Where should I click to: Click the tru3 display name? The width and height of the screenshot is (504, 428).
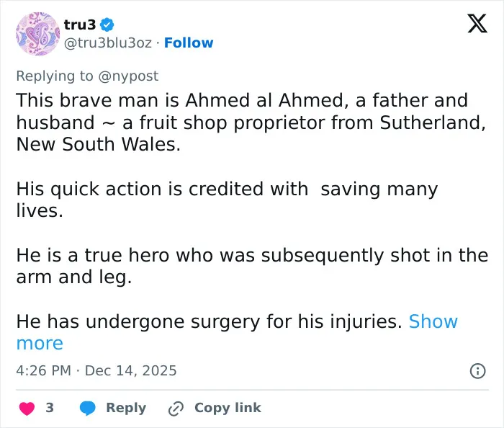click(80, 24)
